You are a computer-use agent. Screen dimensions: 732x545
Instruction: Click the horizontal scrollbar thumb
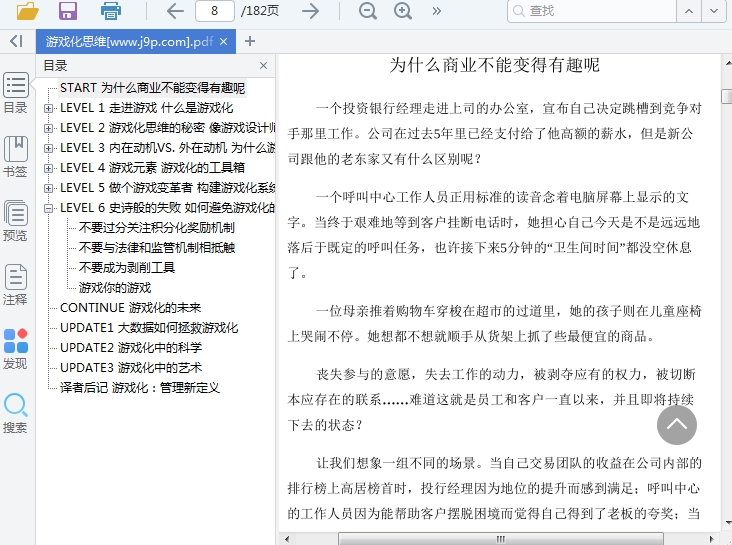point(500,539)
